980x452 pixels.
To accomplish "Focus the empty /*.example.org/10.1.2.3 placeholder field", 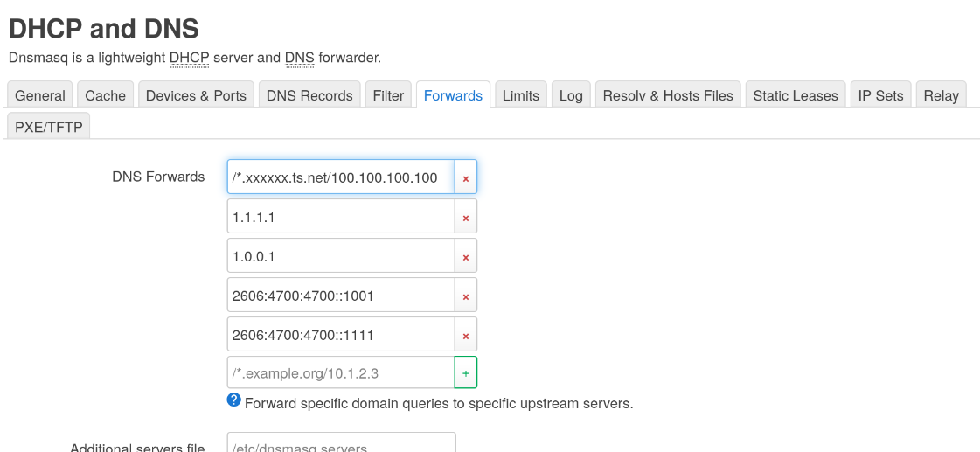I will coord(341,373).
